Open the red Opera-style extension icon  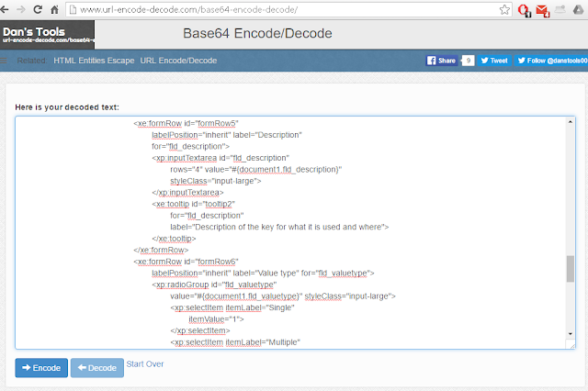[x=525, y=10]
